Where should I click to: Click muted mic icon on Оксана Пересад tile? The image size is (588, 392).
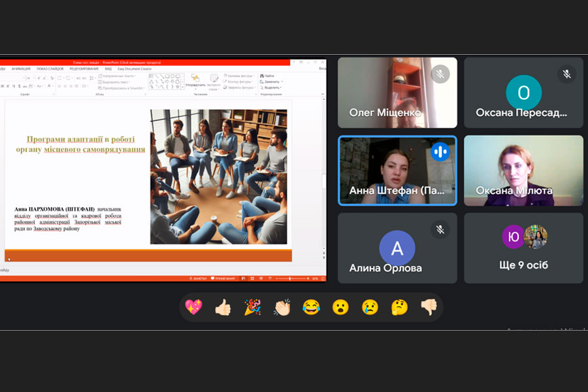(x=566, y=74)
